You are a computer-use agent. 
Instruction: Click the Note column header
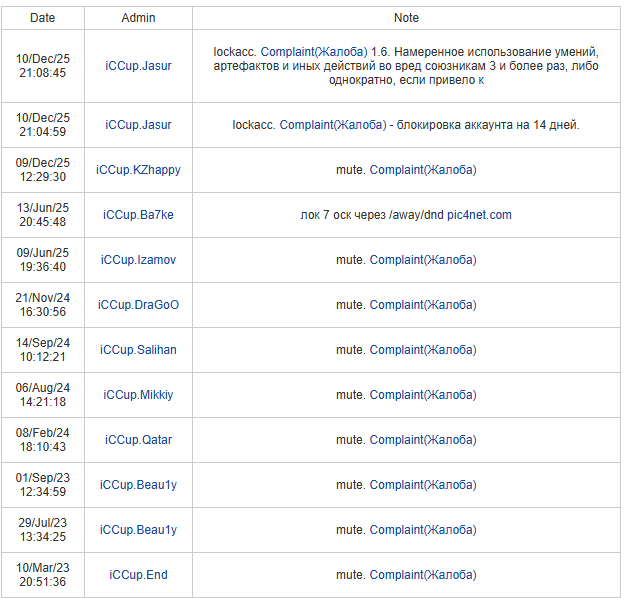click(406, 18)
